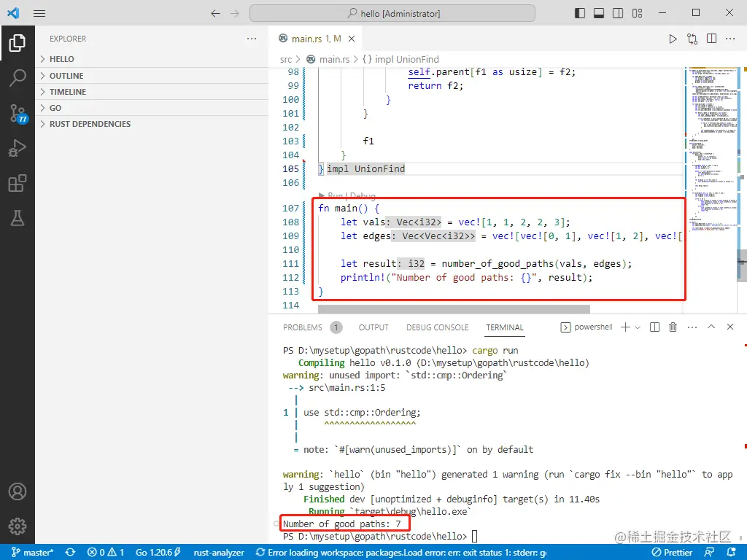Open terminal panel More Actions ellipsis
Screen dimensions: 747x560
692,327
